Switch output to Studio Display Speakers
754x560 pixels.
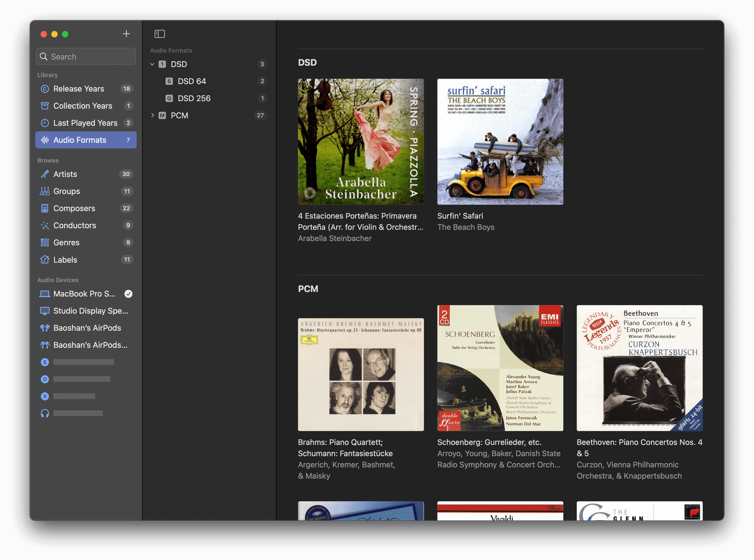(x=91, y=311)
